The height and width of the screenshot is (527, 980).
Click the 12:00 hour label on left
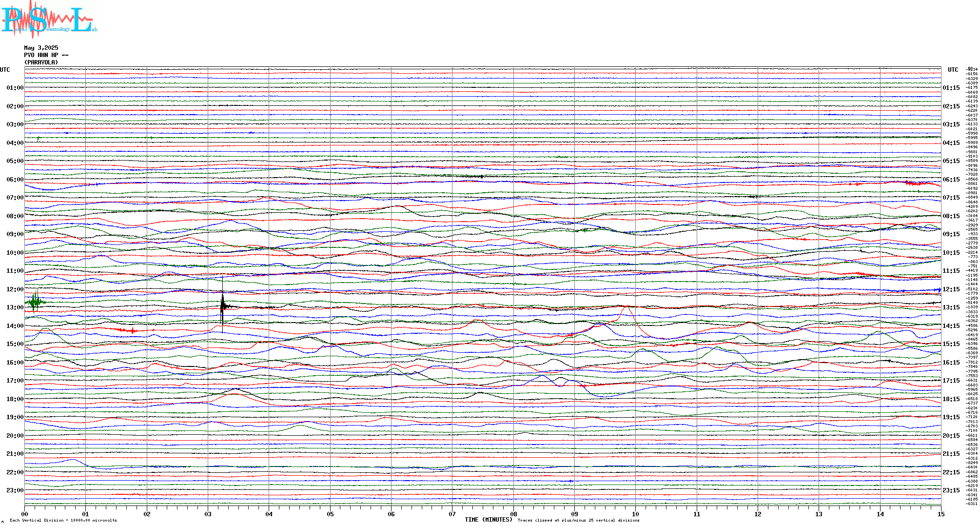(x=15, y=289)
